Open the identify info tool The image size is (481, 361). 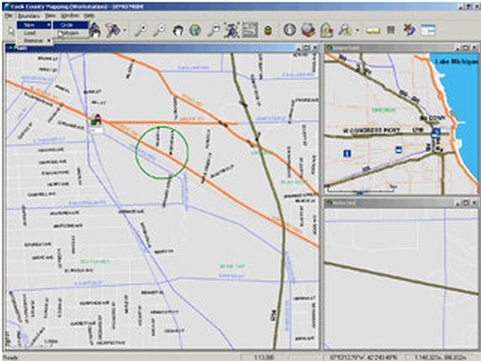tap(290, 30)
